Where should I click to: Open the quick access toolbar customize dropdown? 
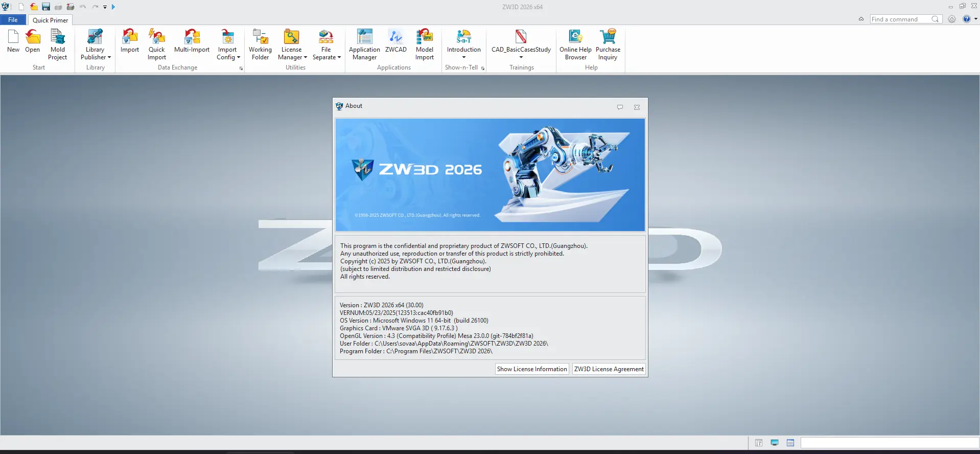pos(105,7)
